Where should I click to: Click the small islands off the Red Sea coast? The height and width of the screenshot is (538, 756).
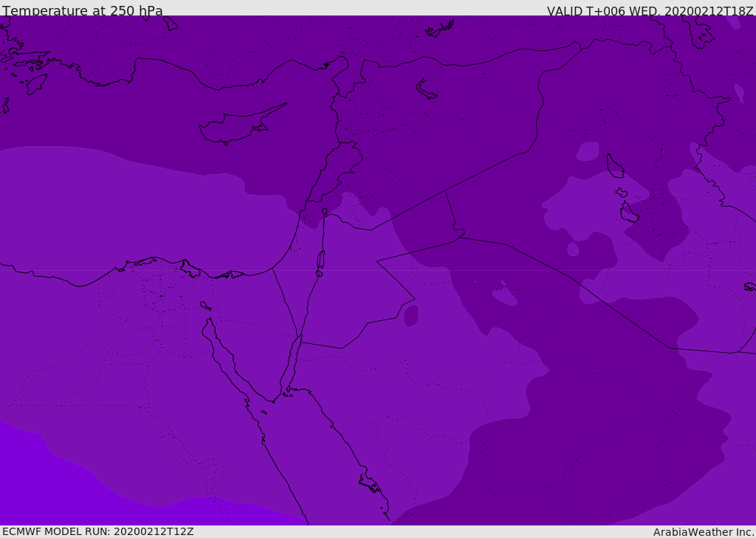[x=369, y=485]
